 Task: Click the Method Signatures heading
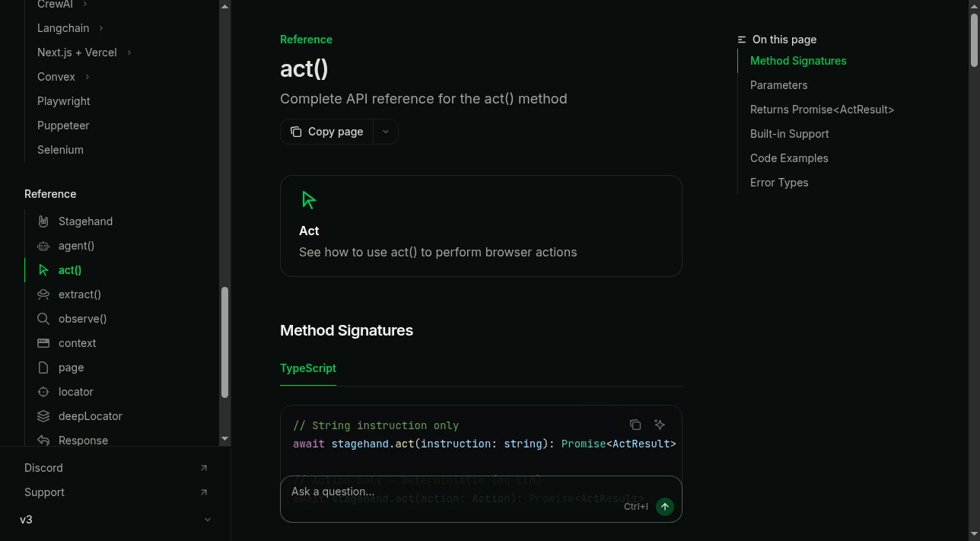[x=346, y=330]
